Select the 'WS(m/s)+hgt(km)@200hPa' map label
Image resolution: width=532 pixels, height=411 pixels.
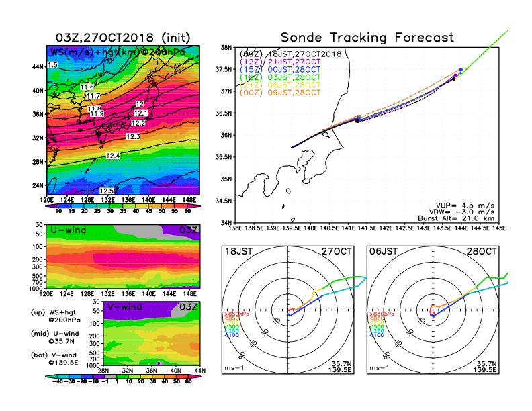tap(118, 52)
